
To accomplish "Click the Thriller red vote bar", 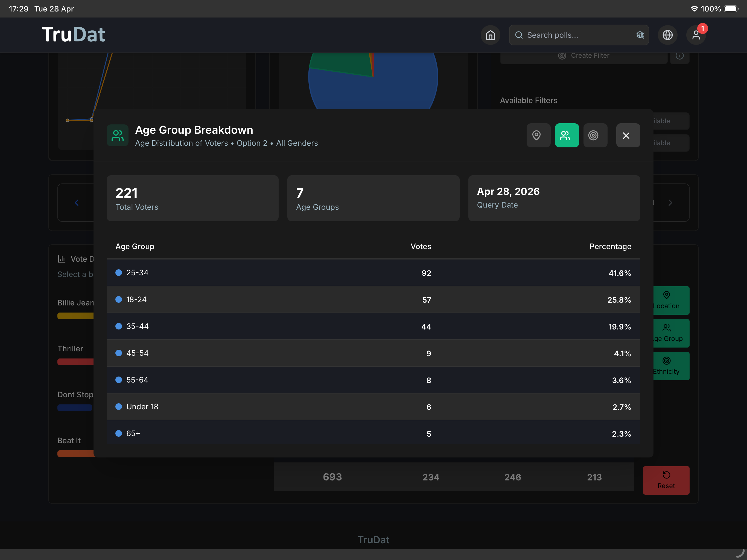I will pos(75,362).
